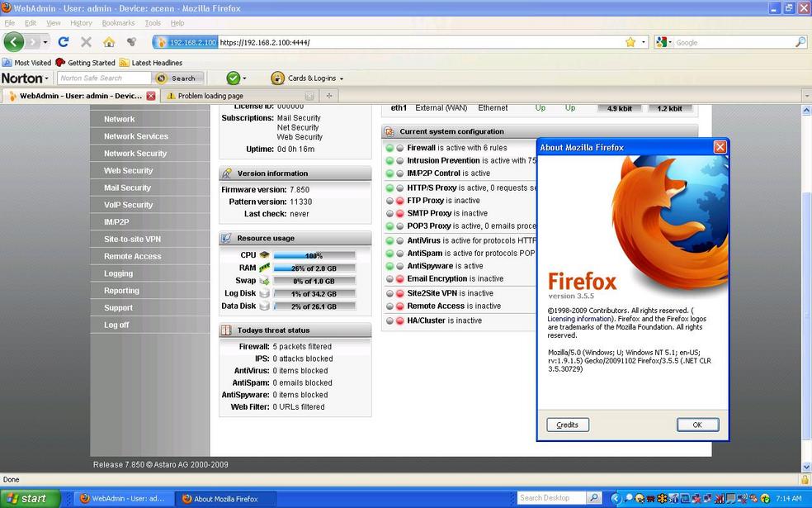Switch to the Problem loading page tab
Image resolution: width=812 pixels, height=508 pixels.
235,96
